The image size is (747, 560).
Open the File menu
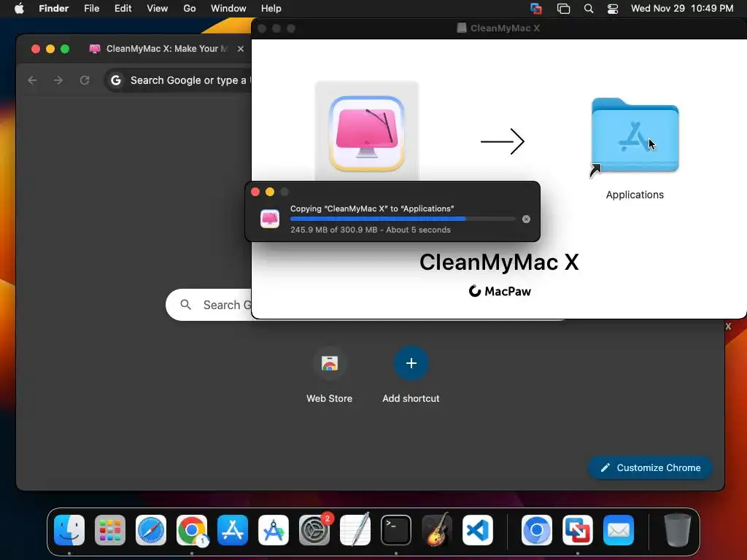91,9
